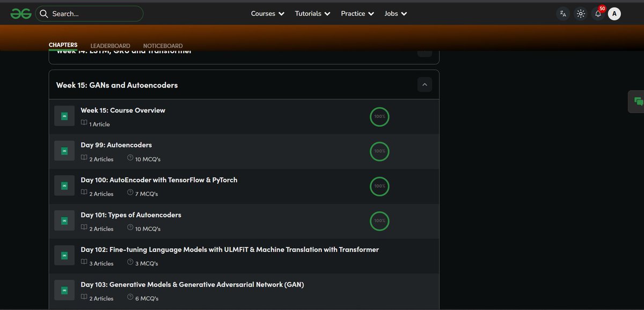Switch to the Leaderboard tab

110,46
